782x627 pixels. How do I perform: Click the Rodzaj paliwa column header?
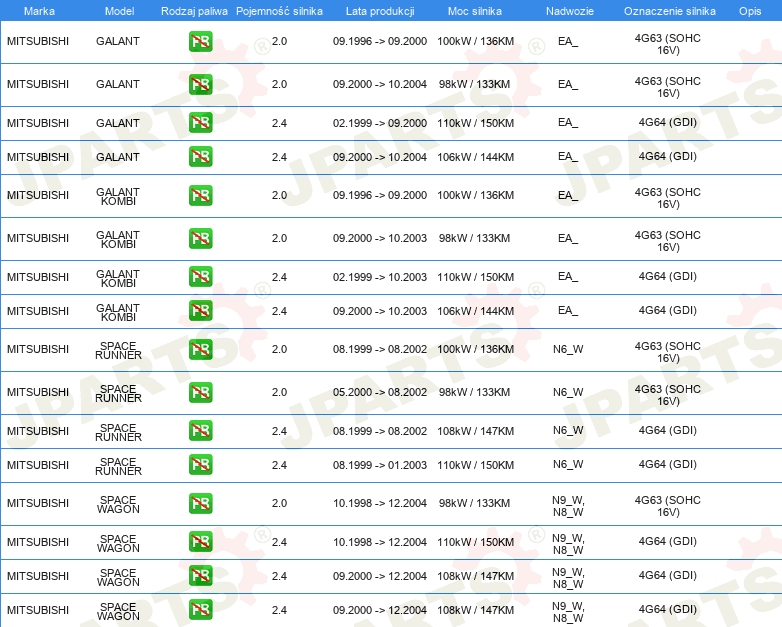click(x=194, y=11)
